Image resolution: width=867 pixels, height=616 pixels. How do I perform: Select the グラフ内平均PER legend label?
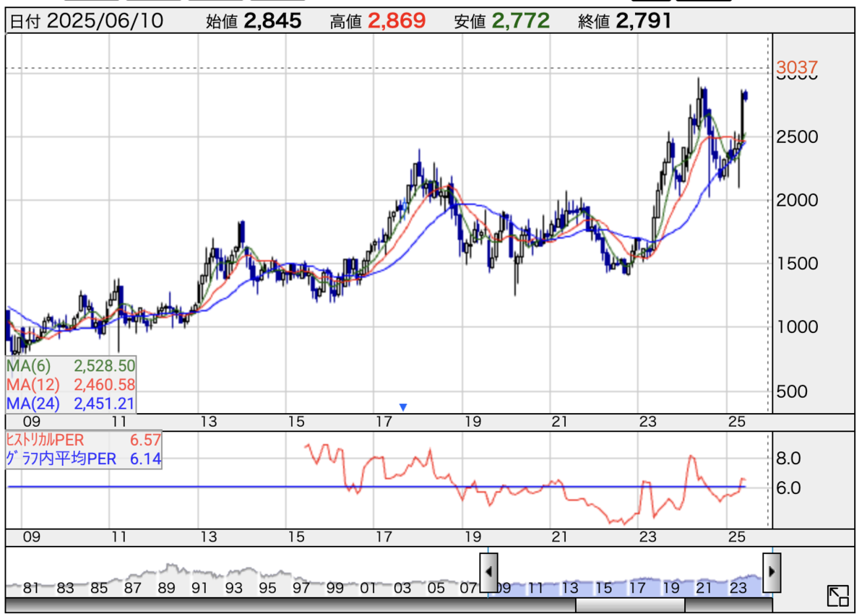61,459
